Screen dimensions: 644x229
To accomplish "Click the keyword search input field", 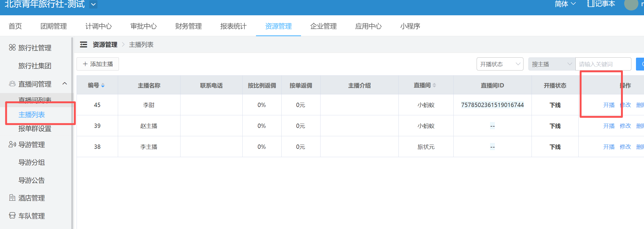I will pos(603,64).
